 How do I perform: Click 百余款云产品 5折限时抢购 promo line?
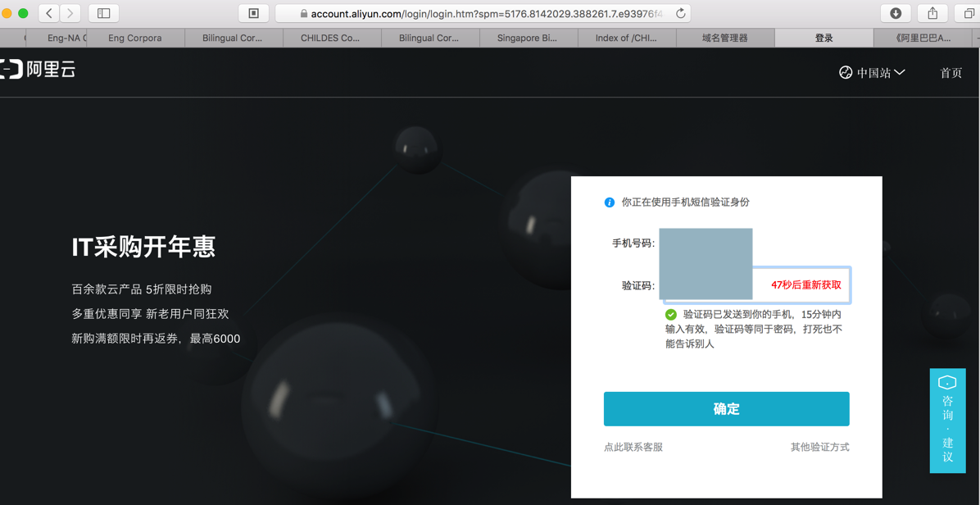coord(142,289)
